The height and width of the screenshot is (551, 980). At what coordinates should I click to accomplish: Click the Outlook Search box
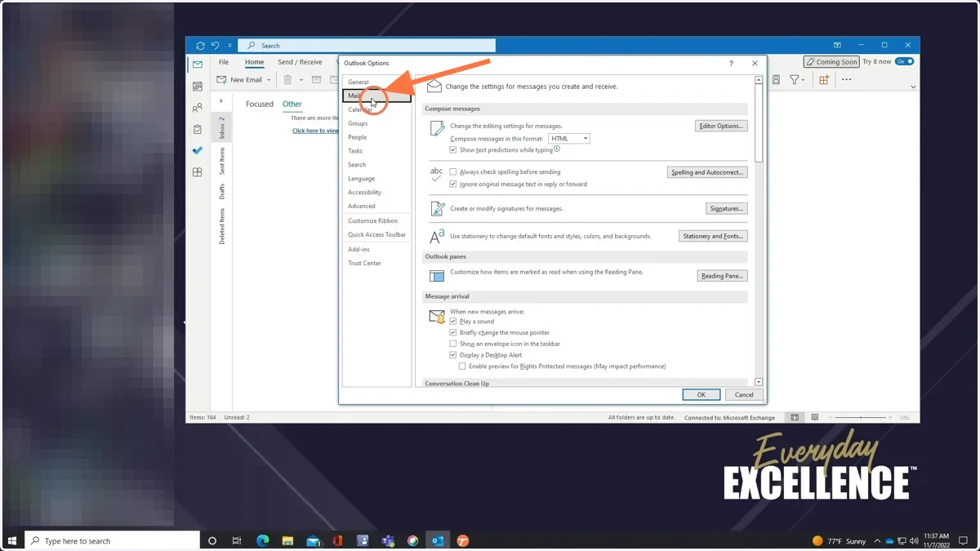click(x=367, y=46)
